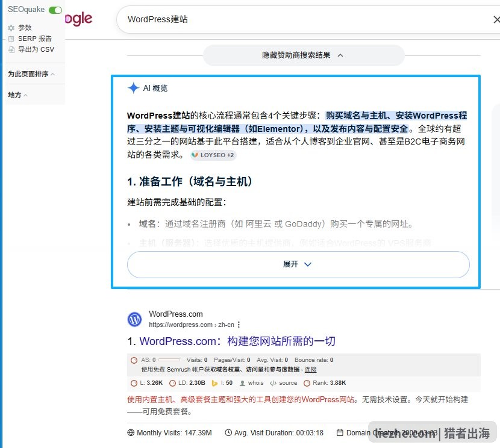Click the WordPress.com favicon
This screenshot has height=448, width=500.
(x=134, y=319)
